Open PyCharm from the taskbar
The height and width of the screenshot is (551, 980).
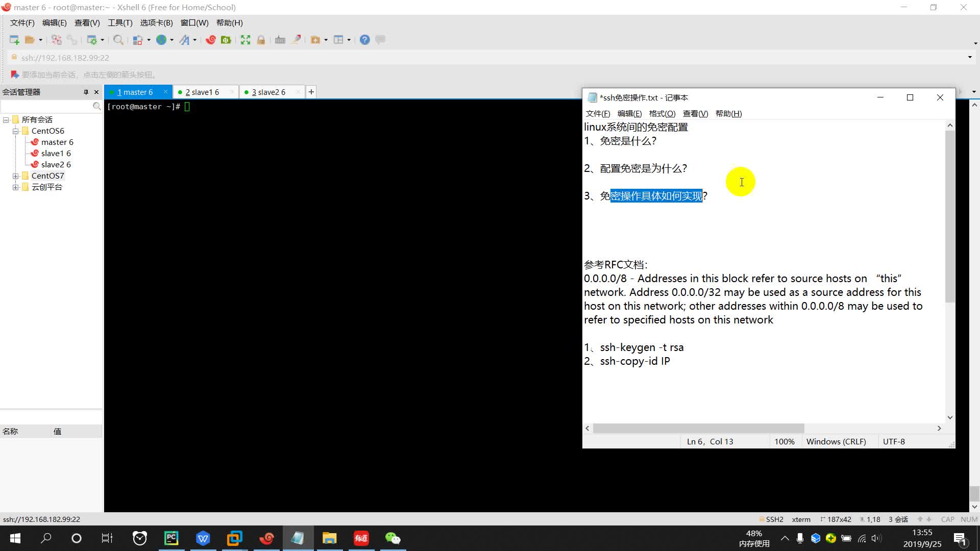(171, 538)
